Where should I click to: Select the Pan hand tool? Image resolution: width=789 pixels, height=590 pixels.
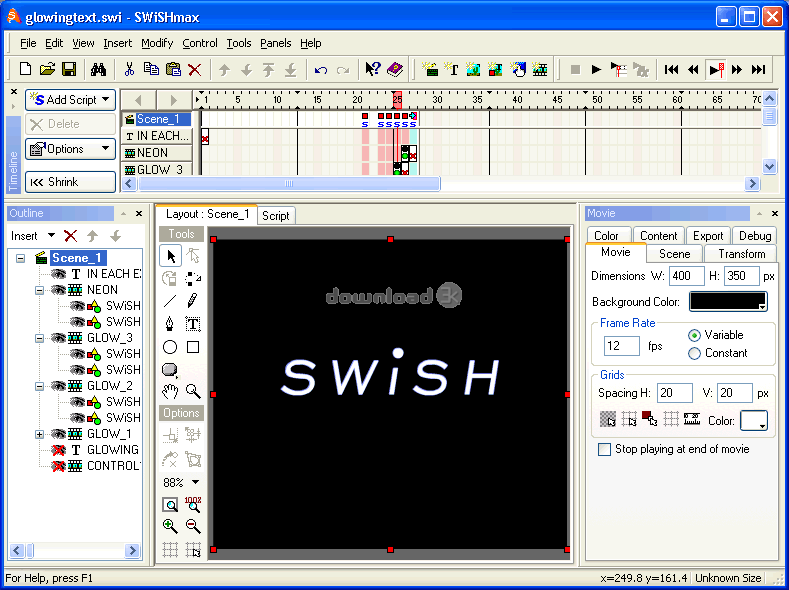170,391
